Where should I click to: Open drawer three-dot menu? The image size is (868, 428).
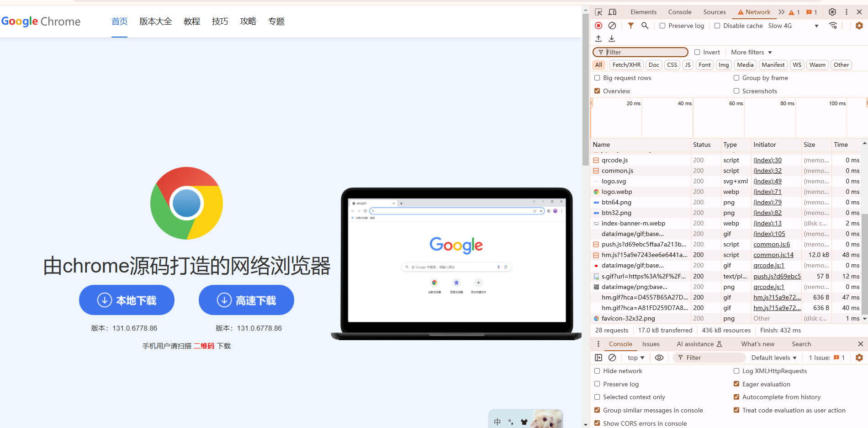click(598, 344)
